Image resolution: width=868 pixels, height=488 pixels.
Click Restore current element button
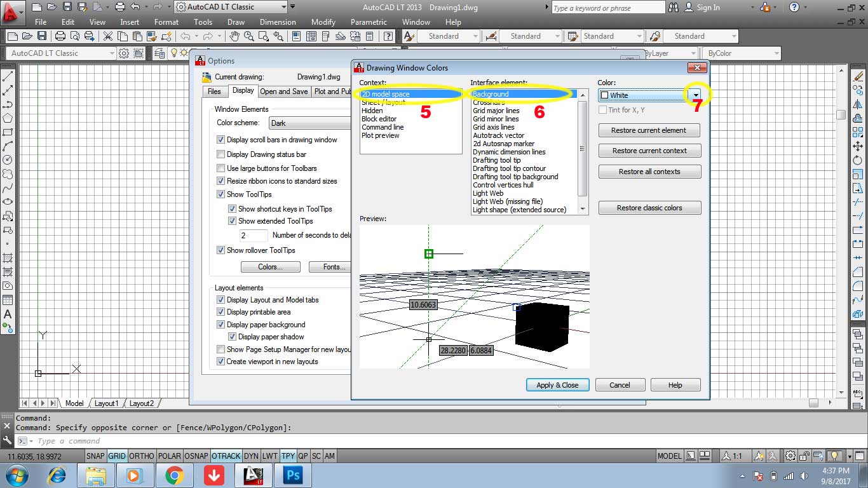click(x=649, y=130)
